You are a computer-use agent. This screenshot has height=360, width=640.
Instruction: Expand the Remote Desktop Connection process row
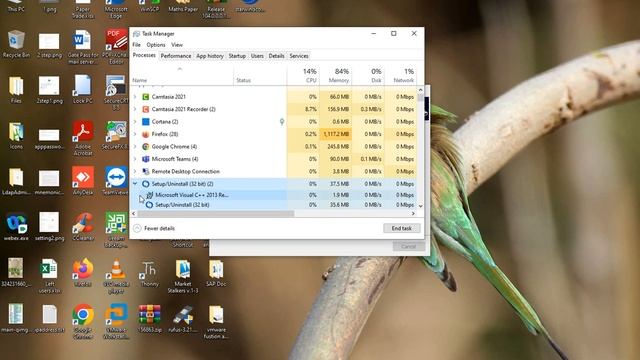coord(135,171)
